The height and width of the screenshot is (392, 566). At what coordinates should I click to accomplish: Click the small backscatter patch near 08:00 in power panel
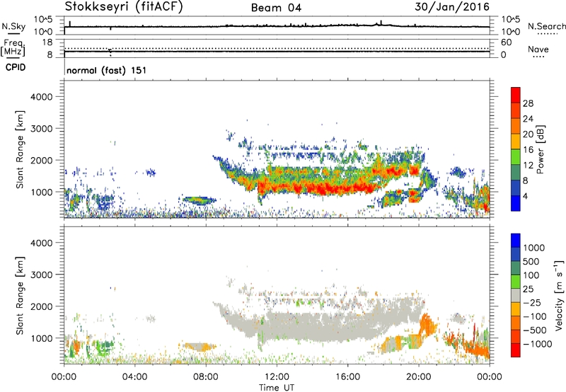point(199,200)
